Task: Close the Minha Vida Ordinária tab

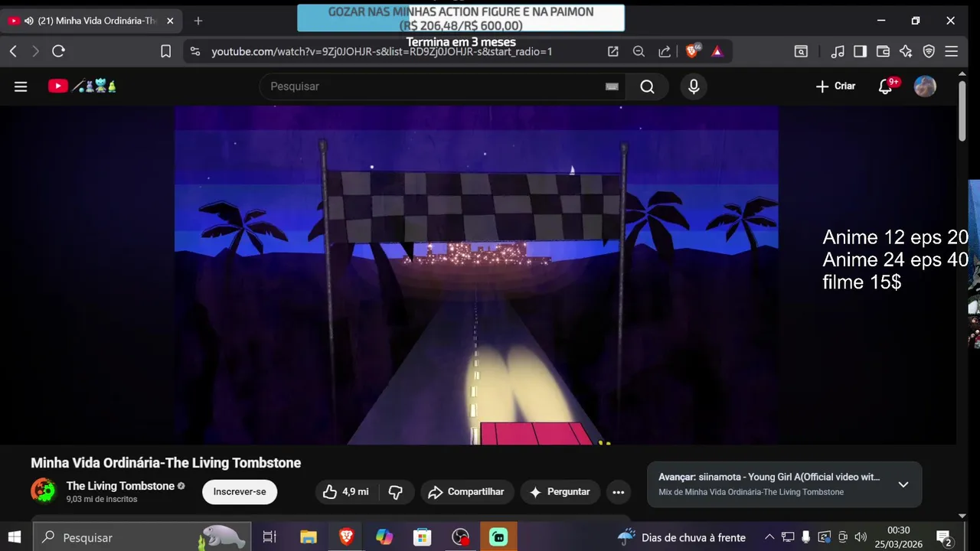Action: click(170, 21)
